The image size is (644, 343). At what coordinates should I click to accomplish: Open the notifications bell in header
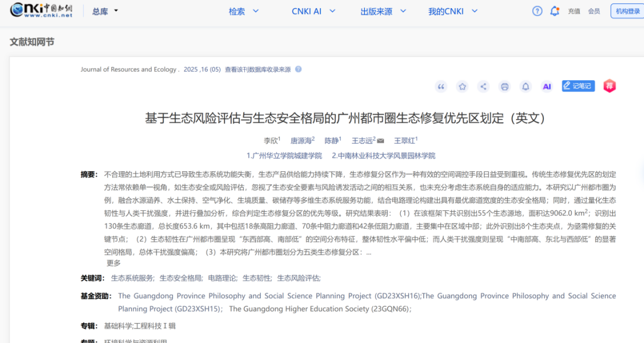554,11
